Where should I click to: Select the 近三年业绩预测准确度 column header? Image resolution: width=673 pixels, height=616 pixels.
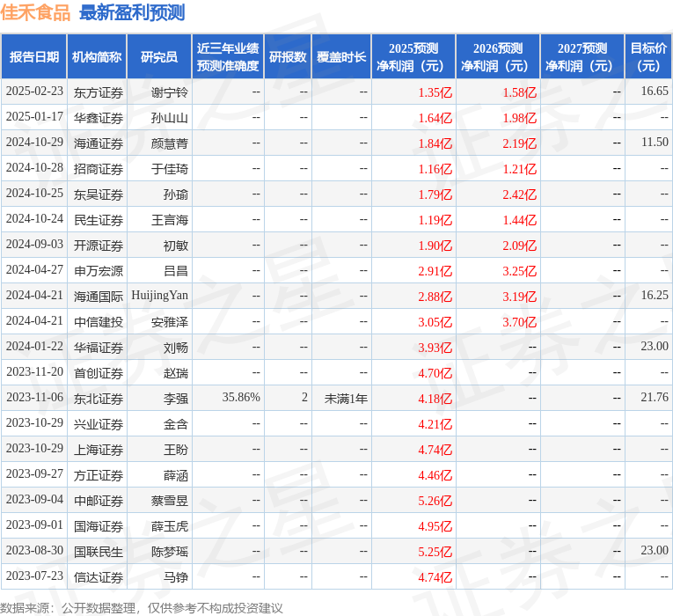tap(228, 56)
